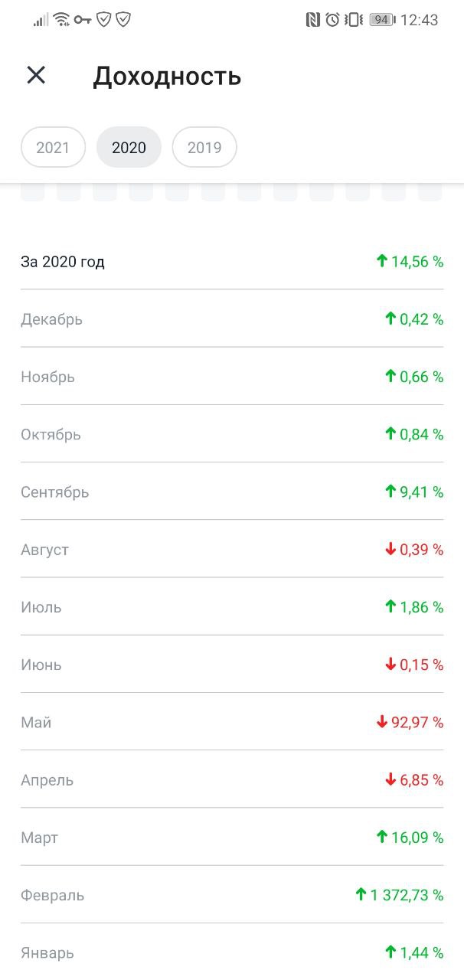Tap the Wi-Fi signal status icon
The width and height of the screenshot is (464, 980).
(x=62, y=20)
